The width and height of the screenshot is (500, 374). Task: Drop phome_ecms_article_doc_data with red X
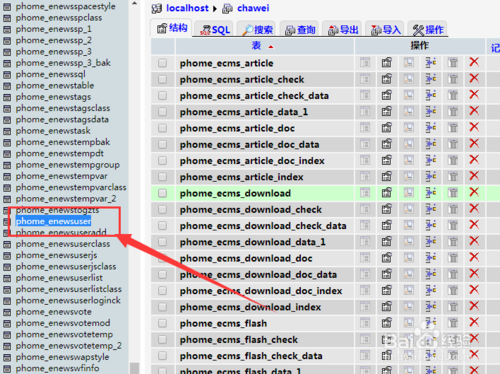click(474, 144)
